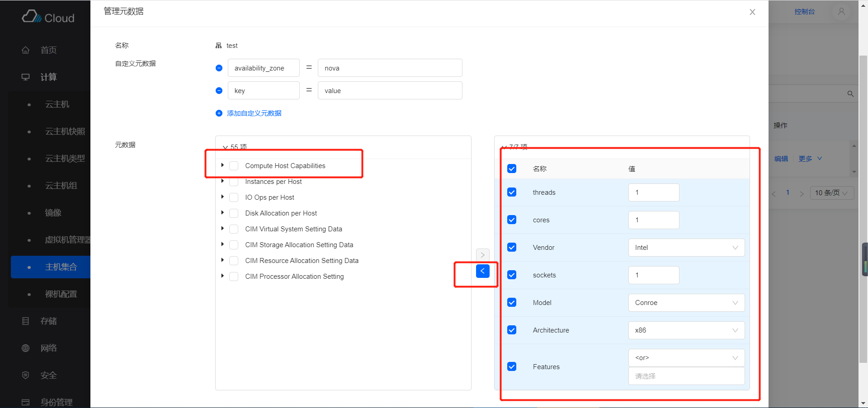This screenshot has width=868, height=408.
Task: Select 云主机 in the sidebar menu
Action: point(57,104)
